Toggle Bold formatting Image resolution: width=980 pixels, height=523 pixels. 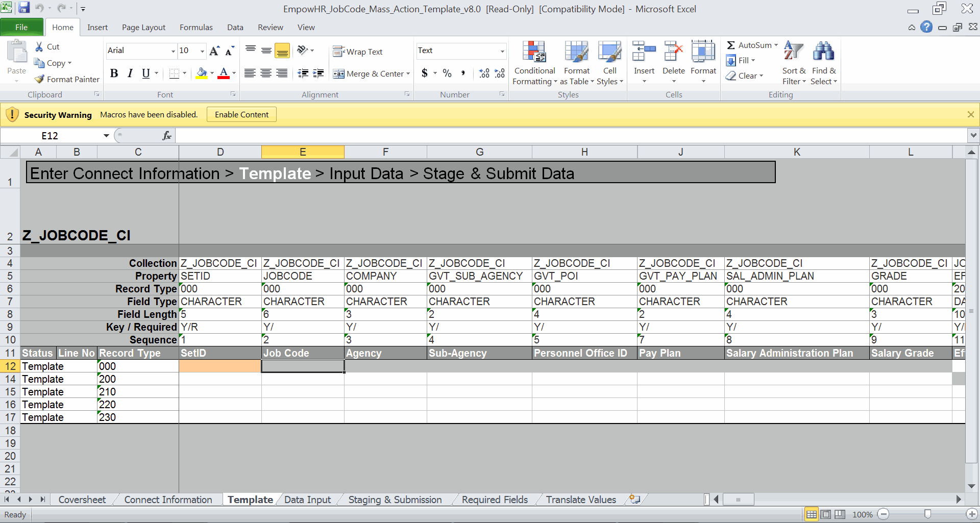coord(114,73)
